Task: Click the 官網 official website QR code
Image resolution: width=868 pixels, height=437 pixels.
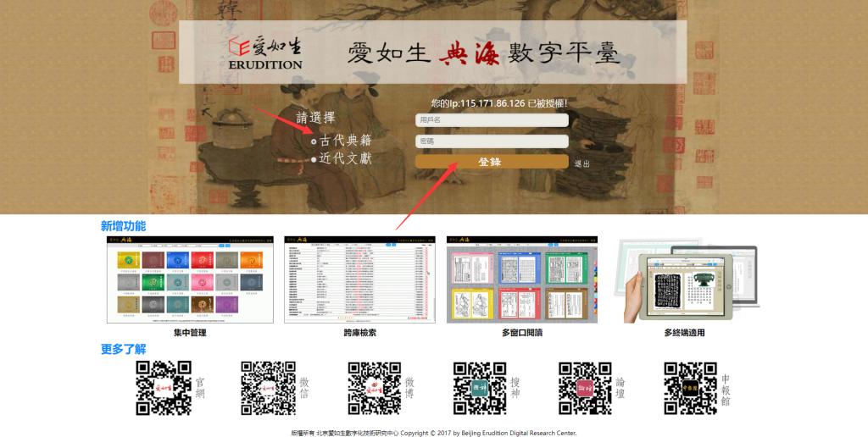Action: pos(164,389)
